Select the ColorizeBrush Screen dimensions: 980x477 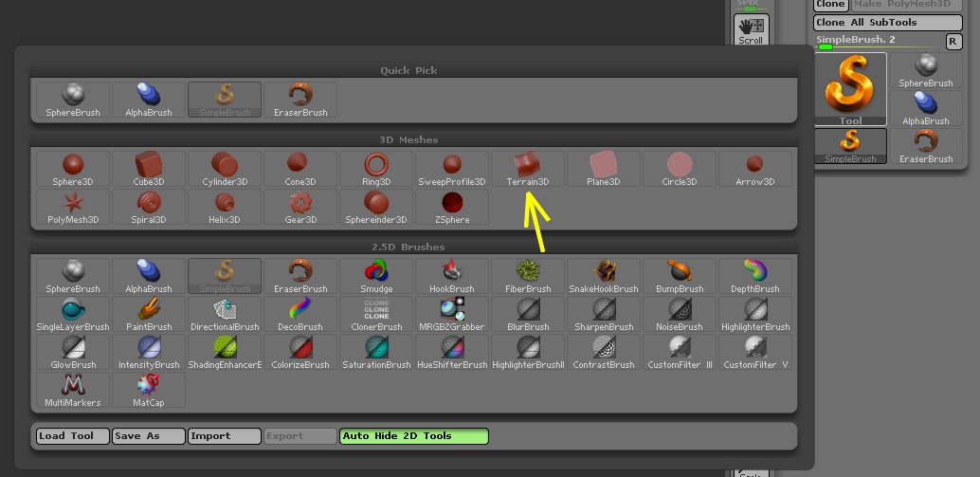pos(300,353)
